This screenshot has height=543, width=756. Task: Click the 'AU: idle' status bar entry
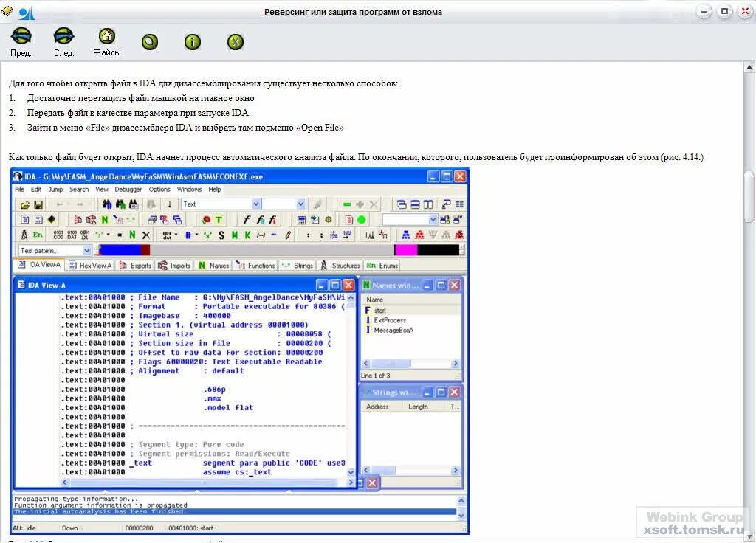click(x=24, y=528)
